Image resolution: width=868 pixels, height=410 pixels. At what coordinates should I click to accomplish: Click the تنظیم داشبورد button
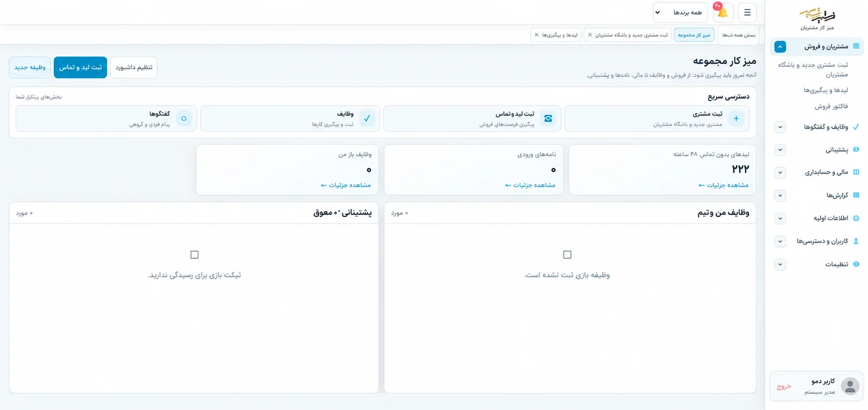(134, 67)
